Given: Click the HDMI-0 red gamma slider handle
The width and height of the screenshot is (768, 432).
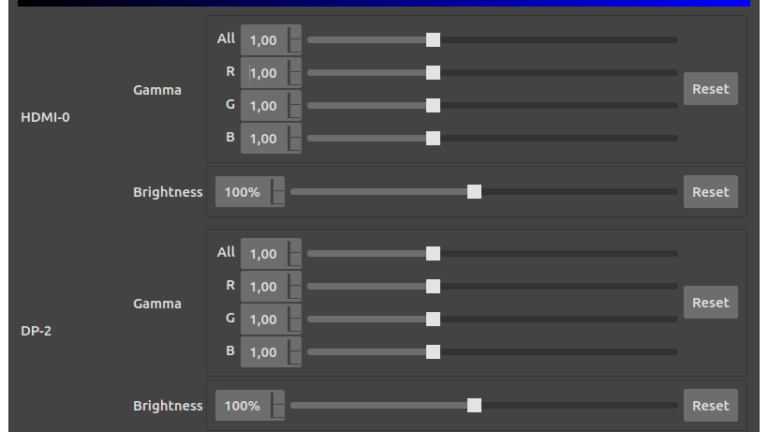Looking at the screenshot, I should tap(433, 73).
